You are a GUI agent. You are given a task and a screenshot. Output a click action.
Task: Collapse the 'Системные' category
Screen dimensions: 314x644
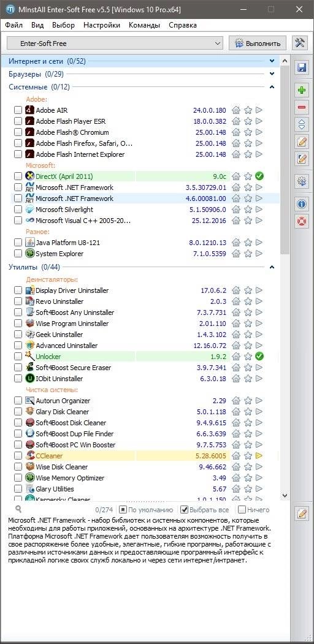(x=272, y=86)
